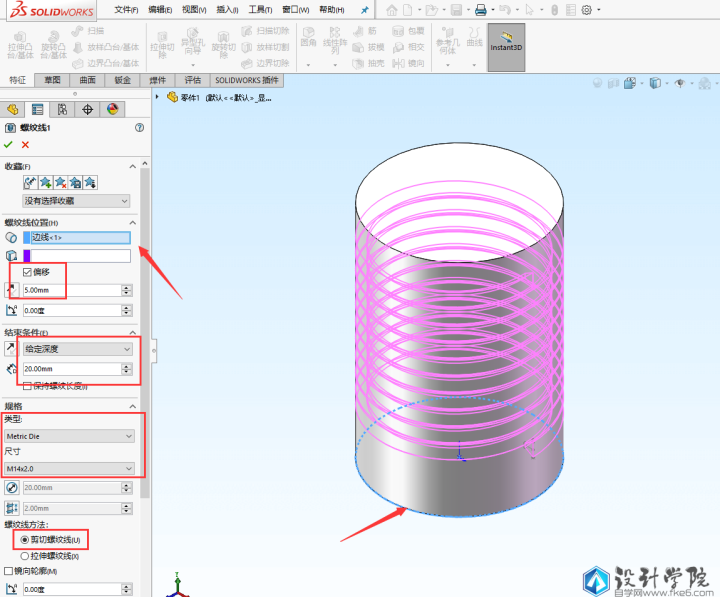The width and height of the screenshot is (720, 597).
Task: Open the Metric Die type dropdown
Action: 69,436
